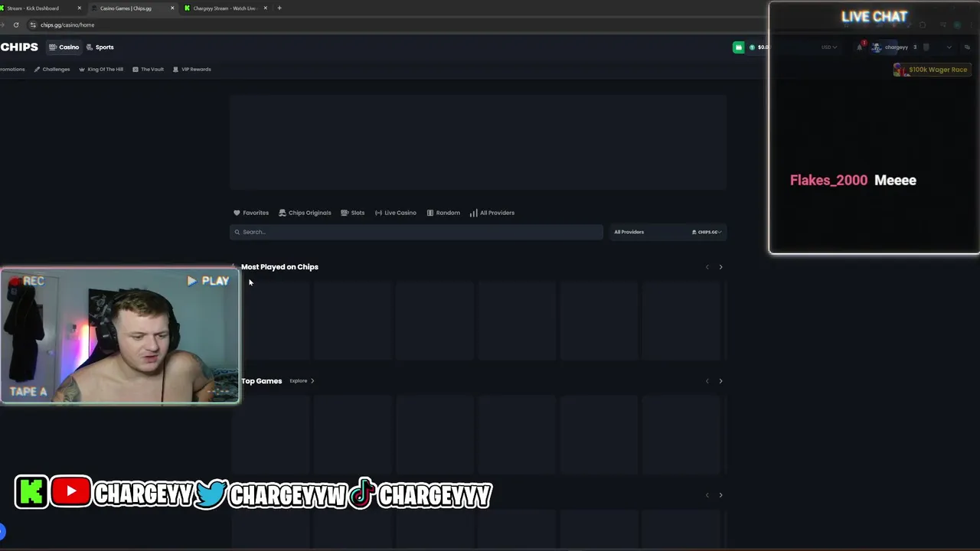Open the Casino section in header

(64, 47)
